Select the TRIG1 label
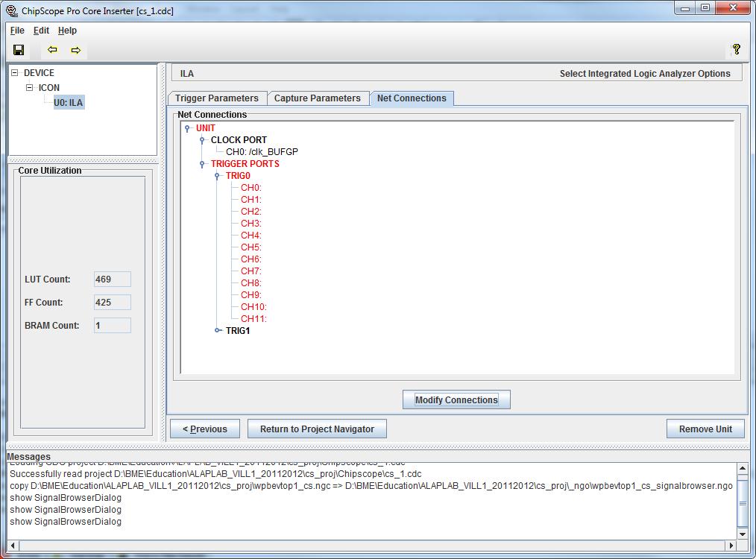Viewport: 756px width, 559px height. tap(238, 331)
